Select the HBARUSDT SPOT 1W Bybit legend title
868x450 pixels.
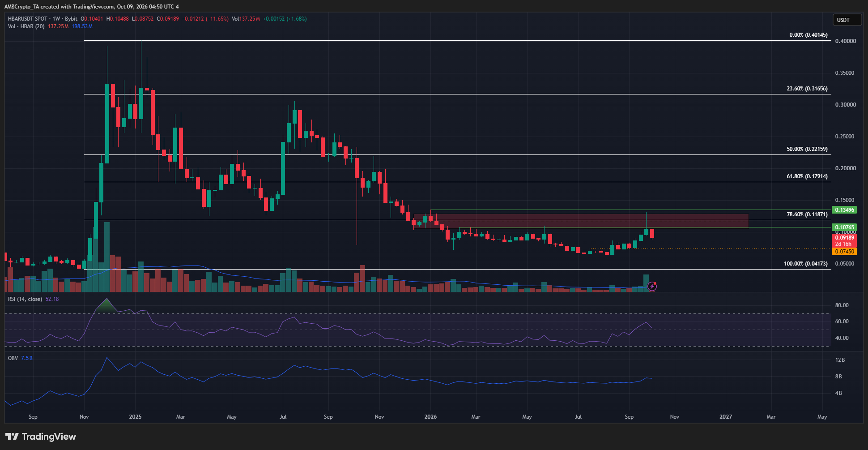pyautogui.click(x=43, y=19)
